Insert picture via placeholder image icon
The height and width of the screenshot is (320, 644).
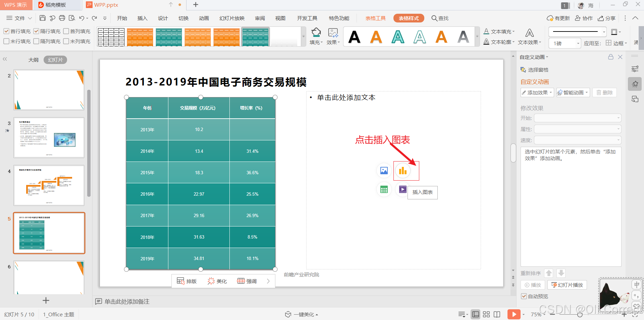384,171
